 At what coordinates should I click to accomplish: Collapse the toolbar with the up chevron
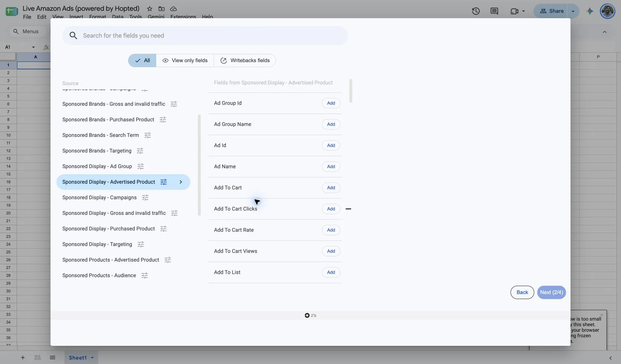[605, 32]
